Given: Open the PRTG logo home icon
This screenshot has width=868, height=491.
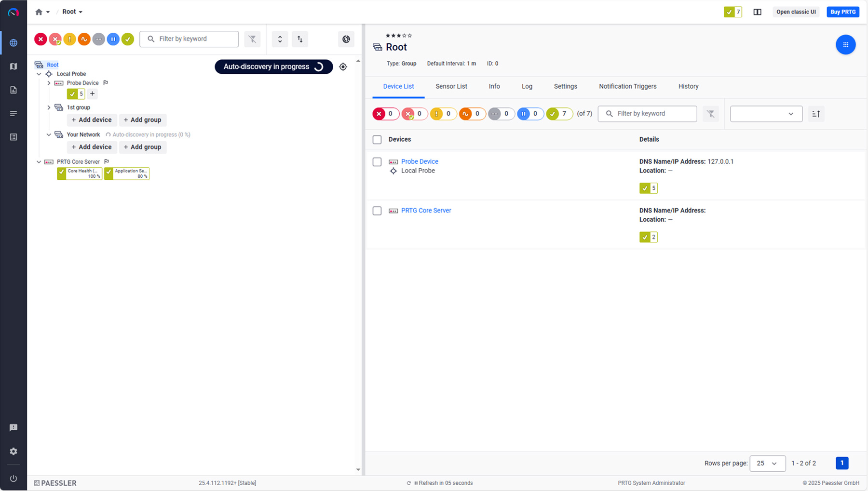Looking at the screenshot, I should pyautogui.click(x=14, y=12).
